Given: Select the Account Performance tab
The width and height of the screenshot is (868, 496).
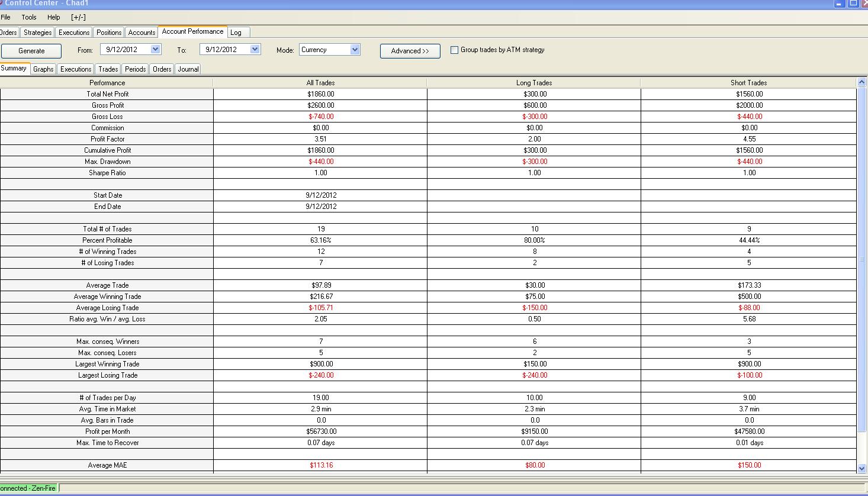Looking at the screenshot, I should [192, 31].
